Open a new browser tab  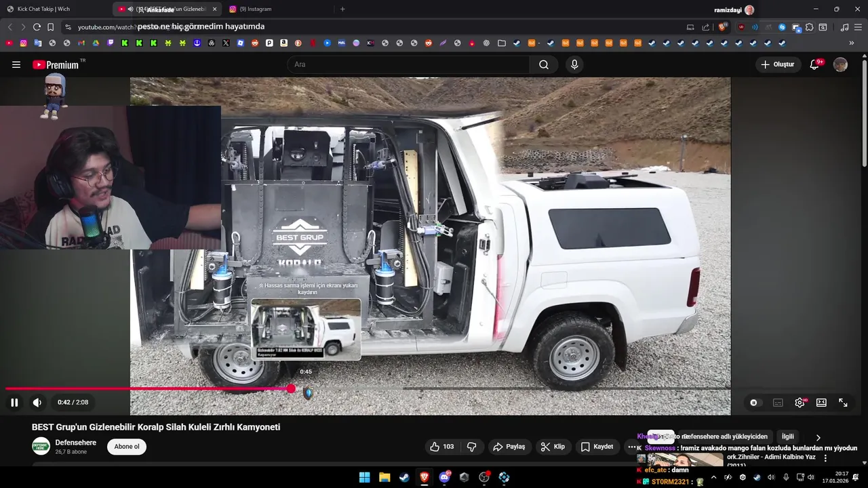342,9
